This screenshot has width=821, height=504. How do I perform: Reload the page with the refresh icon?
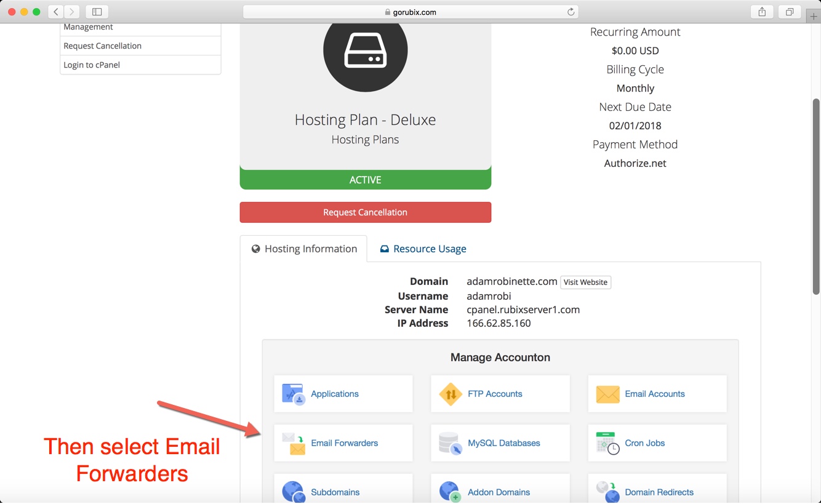coord(571,12)
